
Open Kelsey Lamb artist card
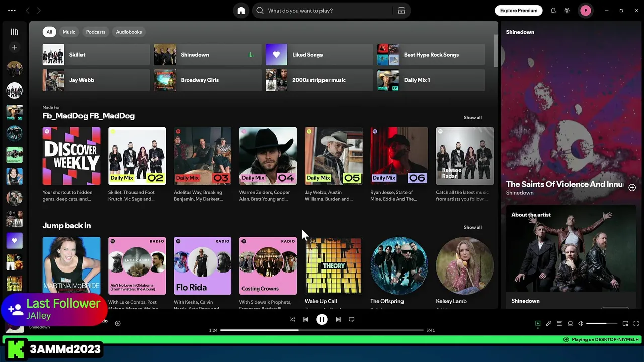pos(465,271)
